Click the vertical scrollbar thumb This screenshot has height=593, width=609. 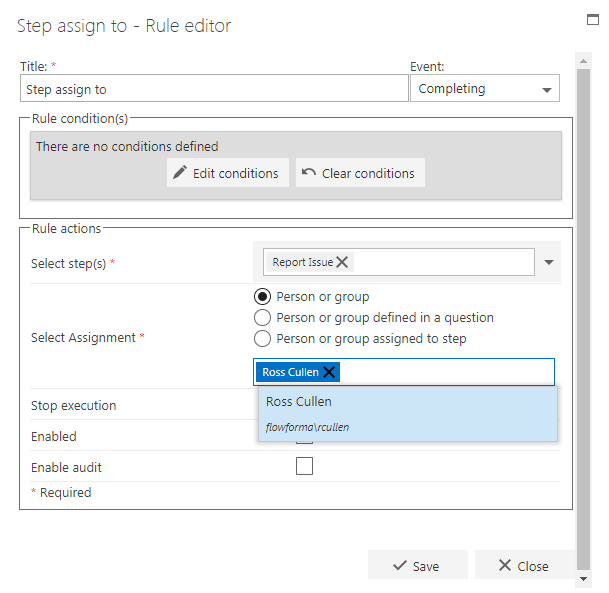[583, 318]
